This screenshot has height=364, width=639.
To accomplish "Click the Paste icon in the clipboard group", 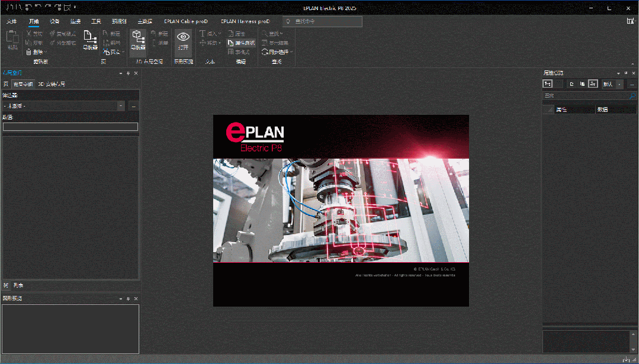I will pos(12,37).
